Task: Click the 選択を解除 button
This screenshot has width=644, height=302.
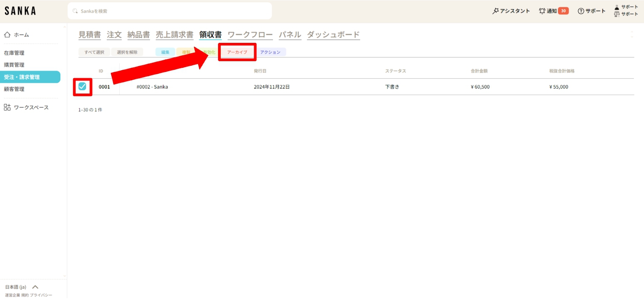Action: click(x=127, y=52)
